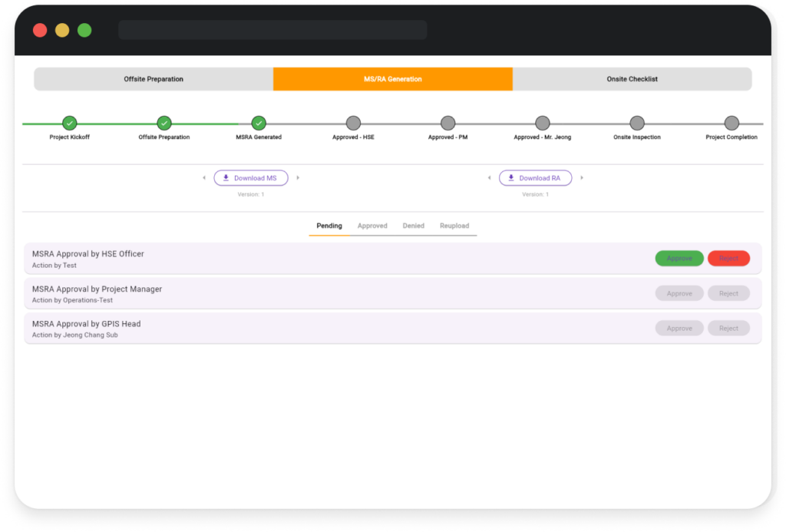
Task: Select the Approved - HSE step circle
Action: click(353, 123)
